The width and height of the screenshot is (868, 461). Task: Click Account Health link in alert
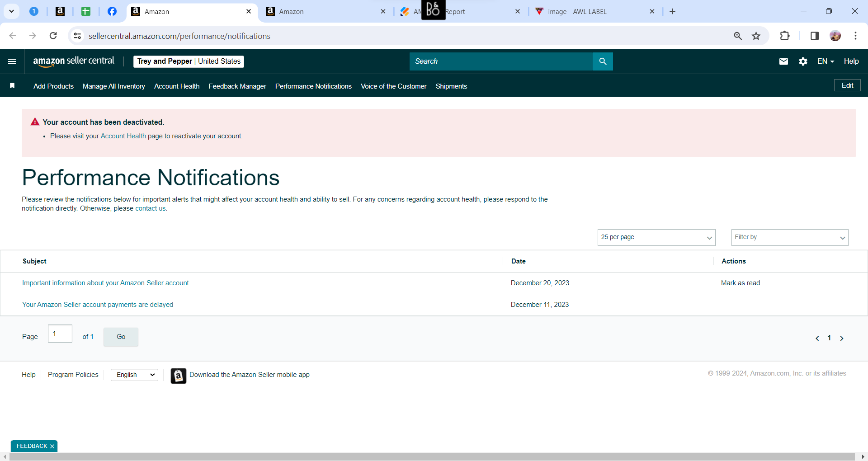123,136
